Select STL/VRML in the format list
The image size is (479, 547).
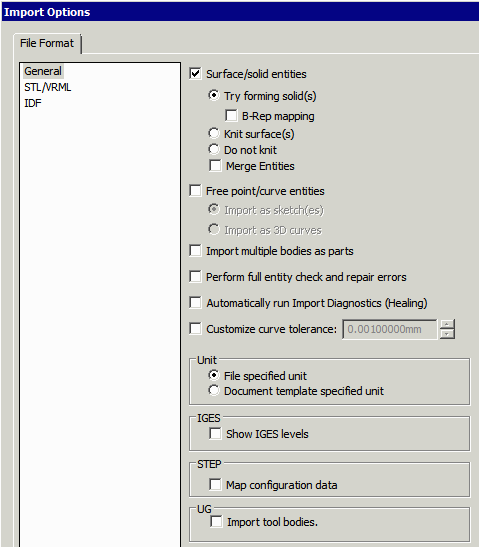pyautogui.click(x=47, y=87)
